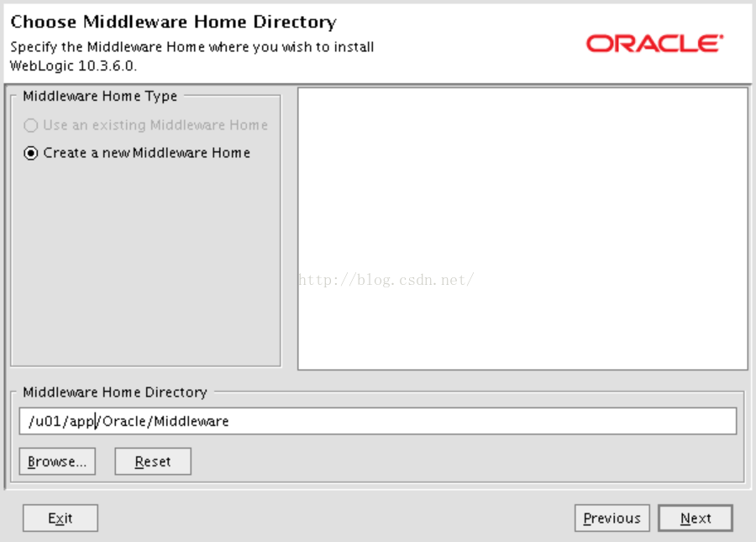
Task: Go back with the Previous button
Action: (612, 518)
